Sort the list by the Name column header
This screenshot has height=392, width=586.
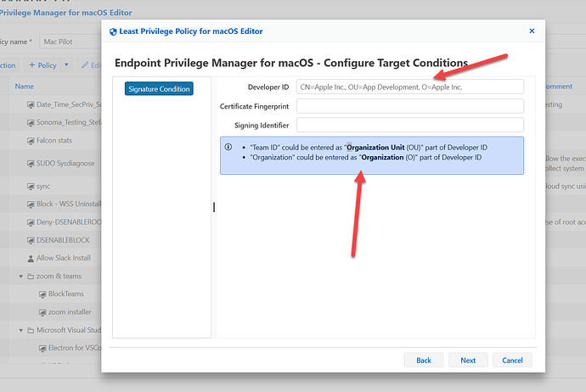[x=24, y=86]
